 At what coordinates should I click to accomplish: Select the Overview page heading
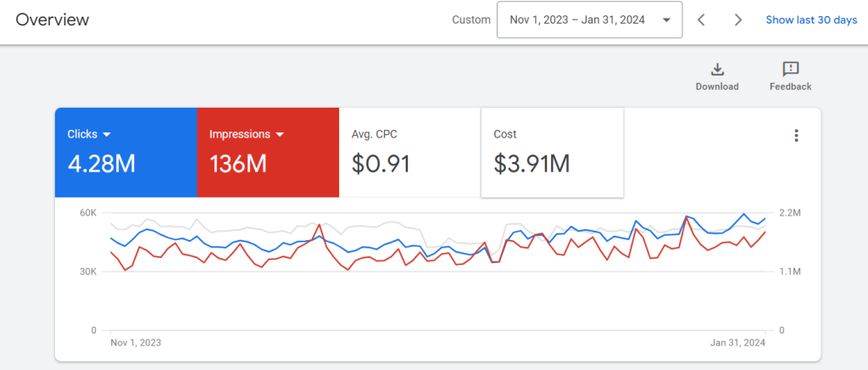click(52, 20)
